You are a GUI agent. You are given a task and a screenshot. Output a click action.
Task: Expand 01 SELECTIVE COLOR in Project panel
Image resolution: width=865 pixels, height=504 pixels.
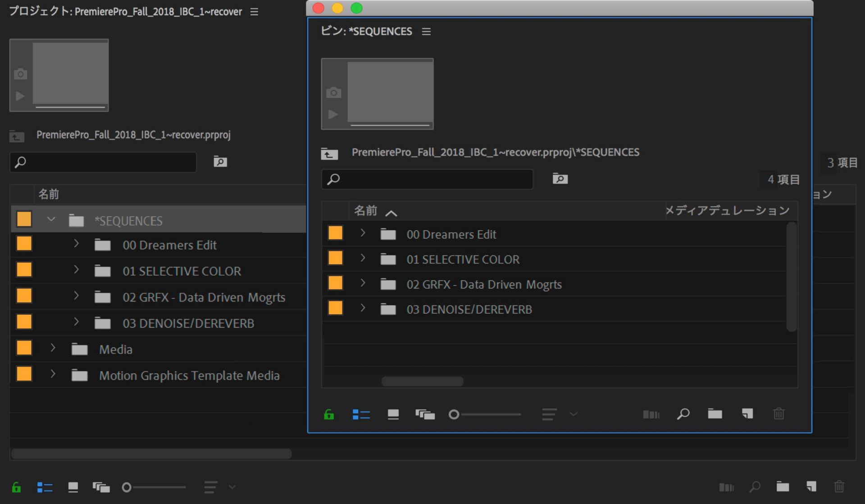pos(76,270)
